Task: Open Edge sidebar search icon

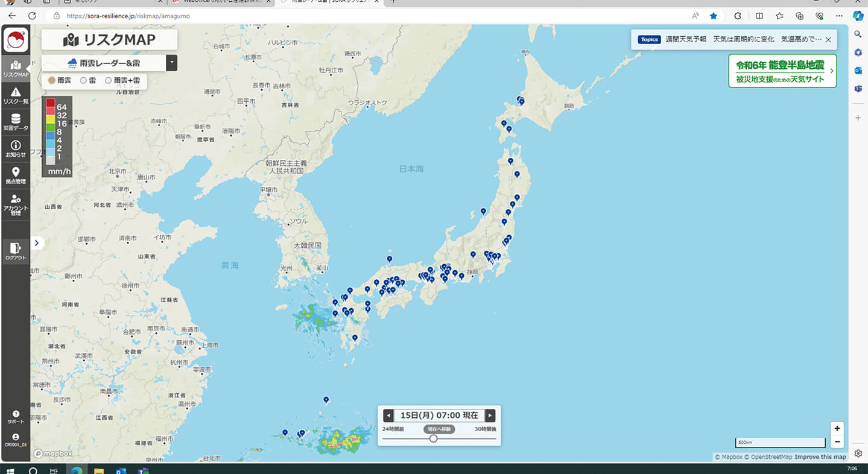Action: pos(858,34)
